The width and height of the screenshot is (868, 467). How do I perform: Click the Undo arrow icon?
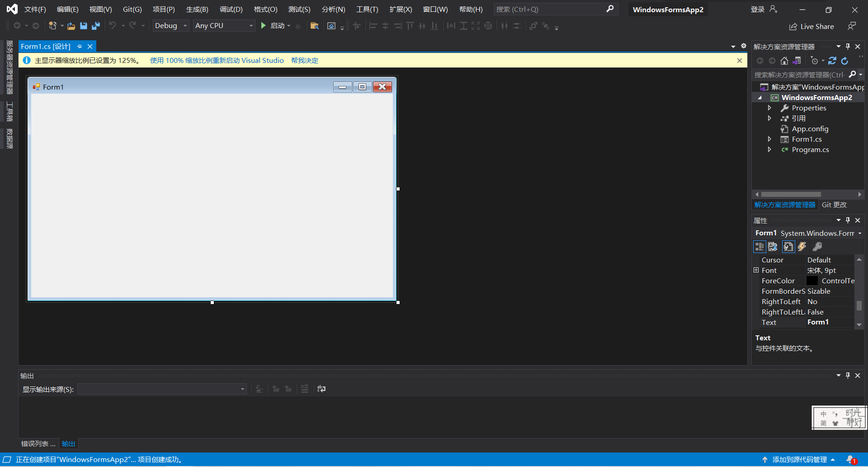113,26
